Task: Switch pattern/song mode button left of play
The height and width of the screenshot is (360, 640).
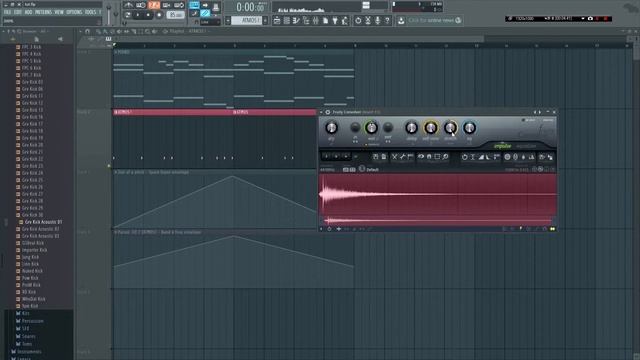Action: 128,15
